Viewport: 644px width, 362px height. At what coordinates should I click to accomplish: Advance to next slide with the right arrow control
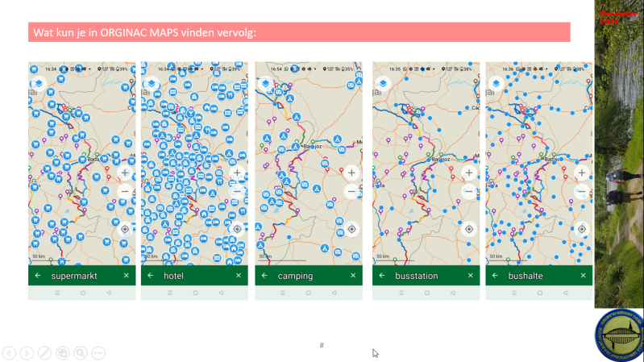27,353
